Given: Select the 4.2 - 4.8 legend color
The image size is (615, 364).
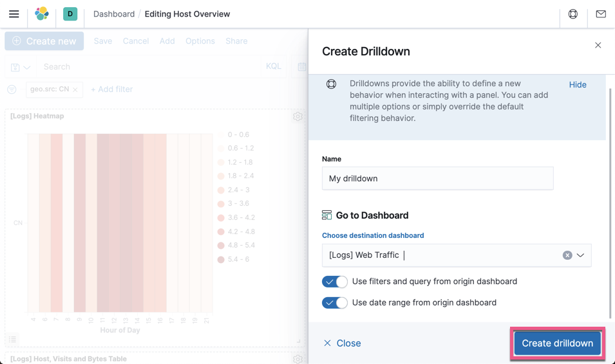Looking at the screenshot, I should (x=221, y=232).
